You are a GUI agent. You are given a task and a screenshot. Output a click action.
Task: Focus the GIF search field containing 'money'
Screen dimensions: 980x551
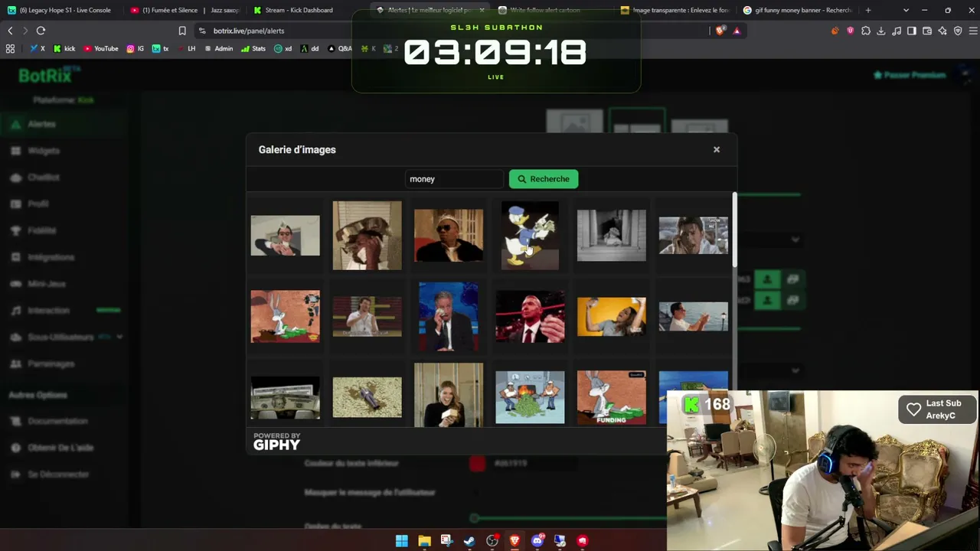[454, 179]
